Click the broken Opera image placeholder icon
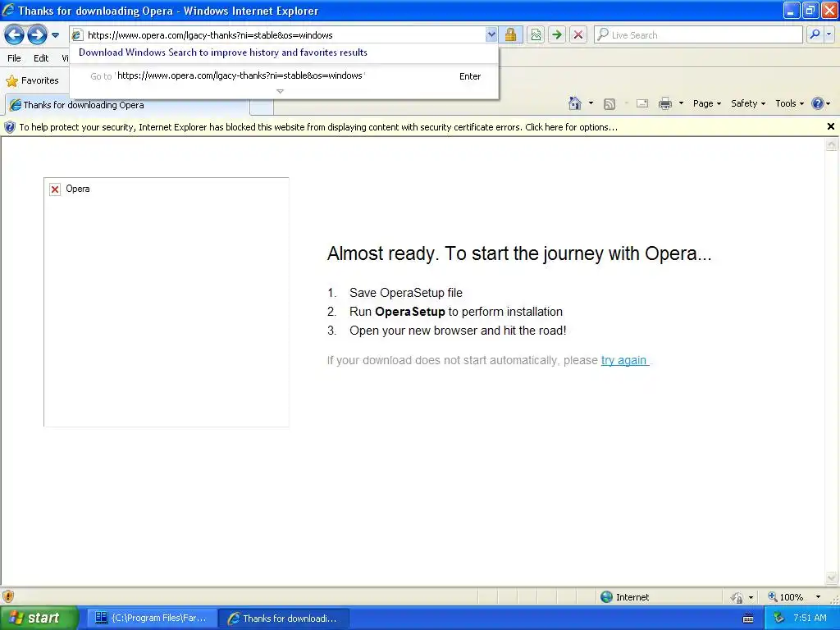This screenshot has height=630, width=840. click(55, 189)
